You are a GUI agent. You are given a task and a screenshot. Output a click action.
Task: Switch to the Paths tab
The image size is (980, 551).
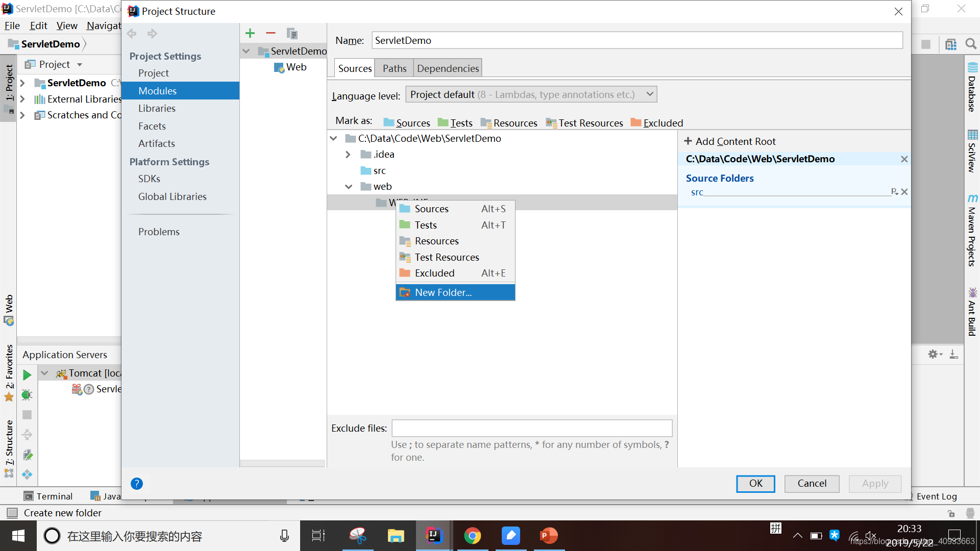pyautogui.click(x=395, y=68)
